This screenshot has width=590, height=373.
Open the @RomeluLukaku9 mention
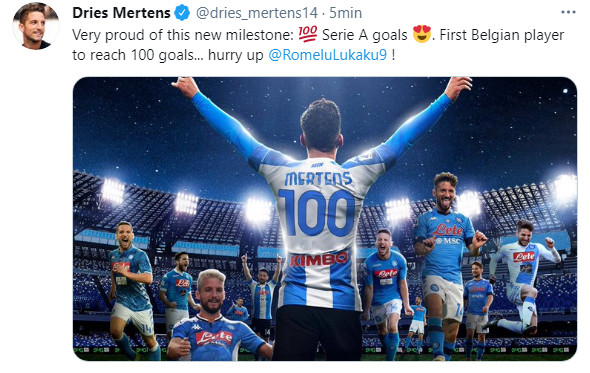click(x=328, y=55)
